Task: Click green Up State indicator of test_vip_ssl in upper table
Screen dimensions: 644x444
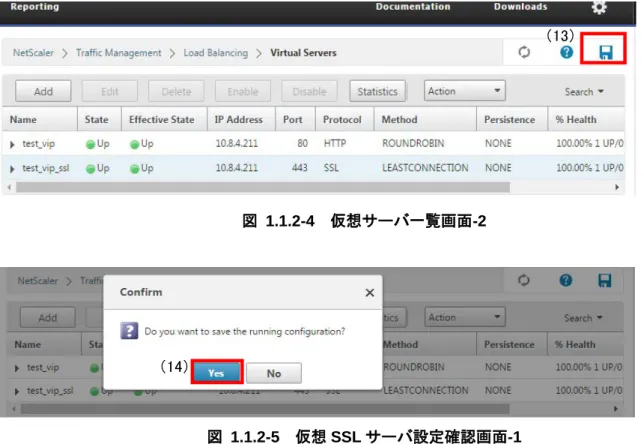Action: [90, 169]
